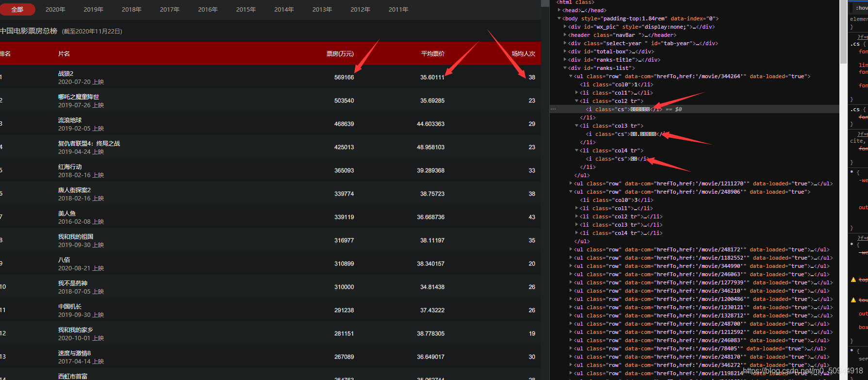Expand the ul row for movie/246063
This screenshot has height=380, width=868.
click(571, 274)
